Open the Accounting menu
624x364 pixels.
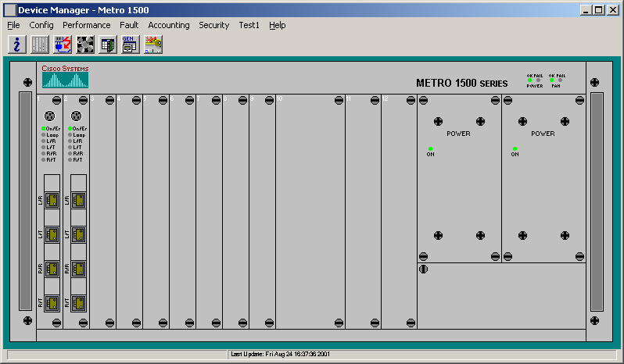tap(169, 25)
